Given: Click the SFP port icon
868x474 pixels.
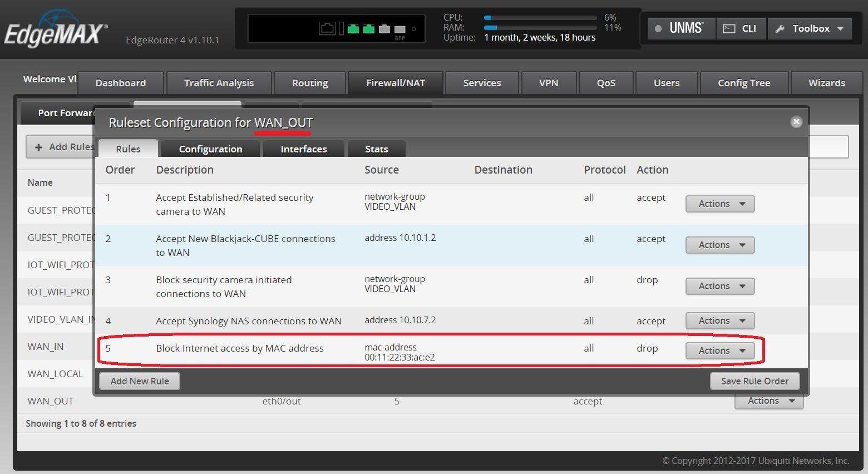Looking at the screenshot, I should pyautogui.click(x=400, y=29).
